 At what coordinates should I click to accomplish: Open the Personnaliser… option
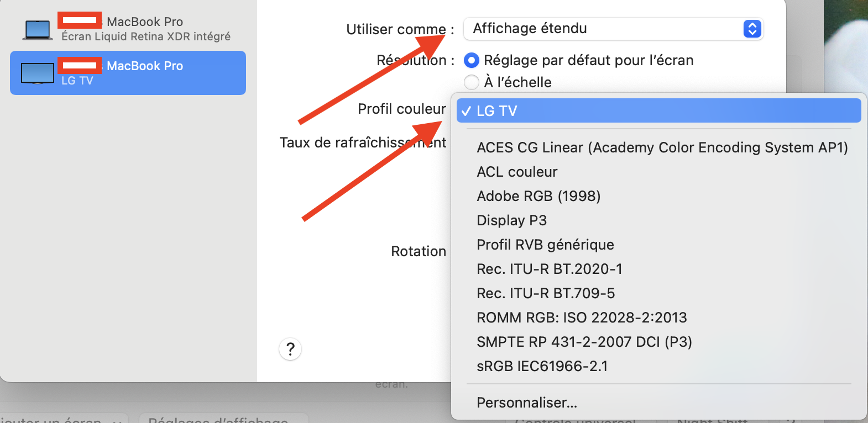[526, 403]
